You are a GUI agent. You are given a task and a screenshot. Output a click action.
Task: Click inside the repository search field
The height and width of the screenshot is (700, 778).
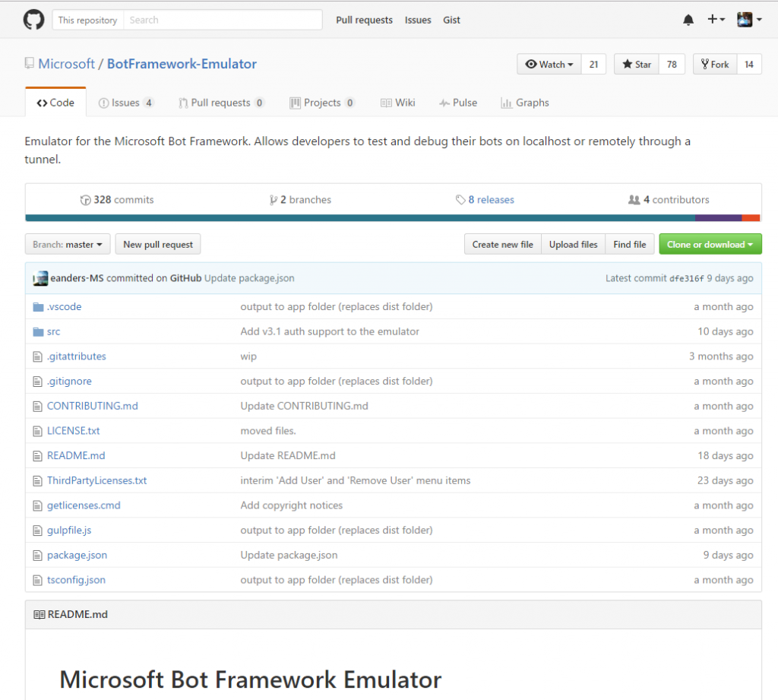223,20
